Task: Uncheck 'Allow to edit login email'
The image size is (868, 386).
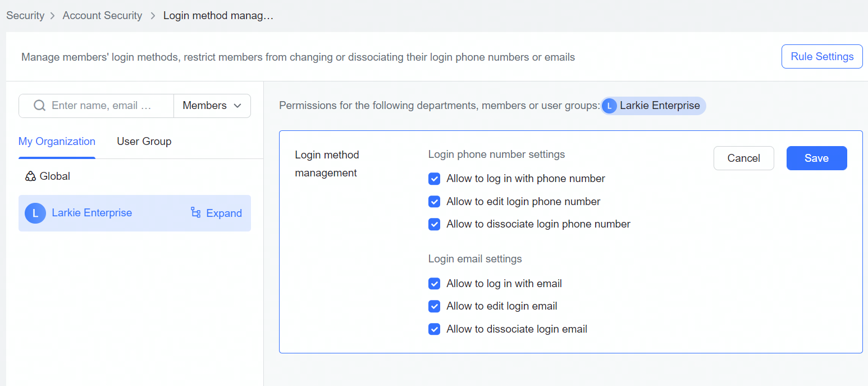Action: pyautogui.click(x=434, y=306)
